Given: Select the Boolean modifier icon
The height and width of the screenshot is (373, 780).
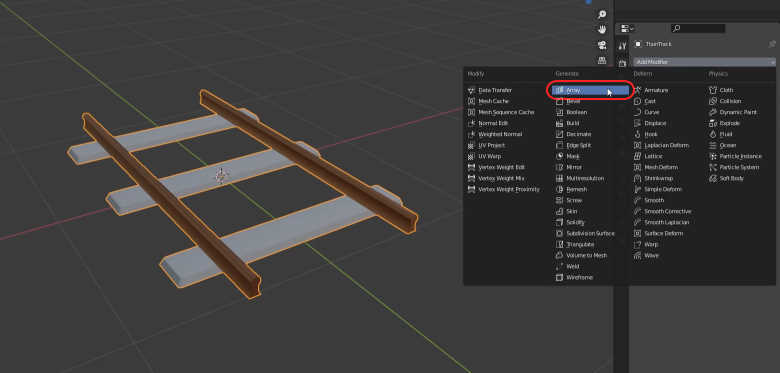Looking at the screenshot, I should (559, 112).
